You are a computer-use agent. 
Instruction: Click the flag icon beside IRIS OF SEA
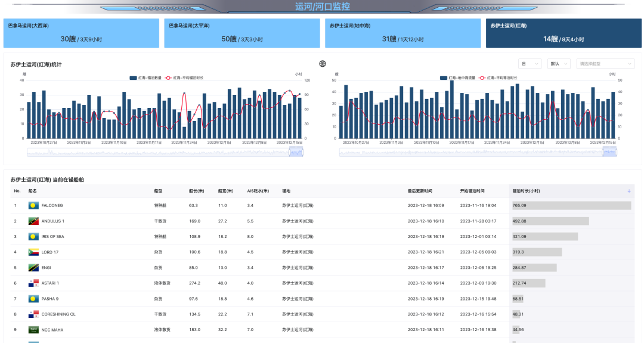click(33, 237)
